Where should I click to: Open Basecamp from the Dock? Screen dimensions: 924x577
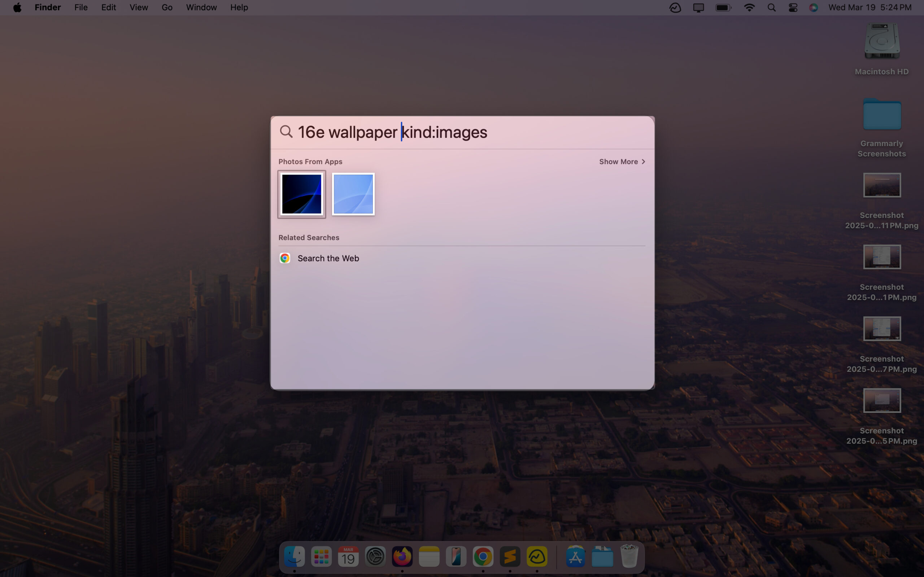point(537,557)
